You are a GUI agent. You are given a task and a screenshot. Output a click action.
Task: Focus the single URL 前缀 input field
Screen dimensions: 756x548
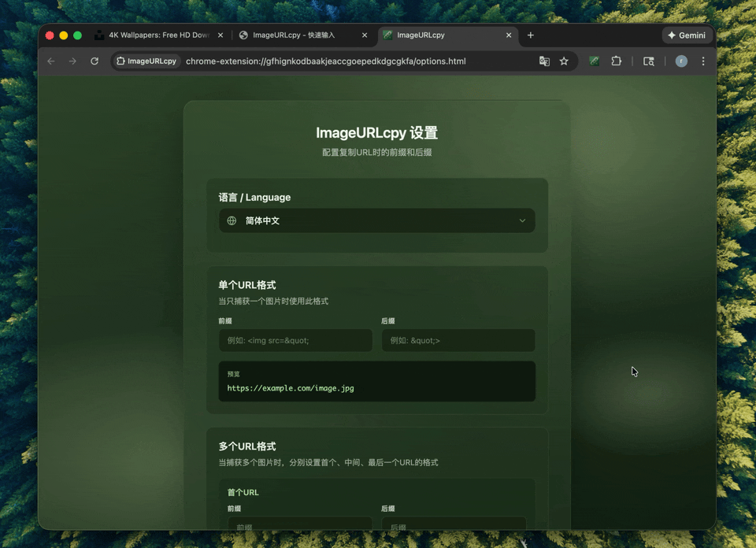coord(295,340)
